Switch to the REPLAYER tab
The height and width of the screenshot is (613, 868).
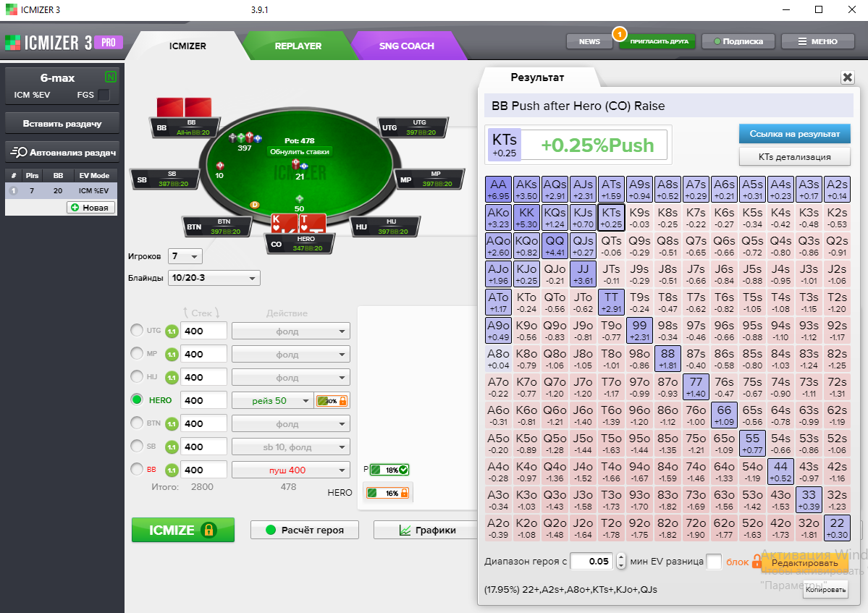tap(298, 46)
